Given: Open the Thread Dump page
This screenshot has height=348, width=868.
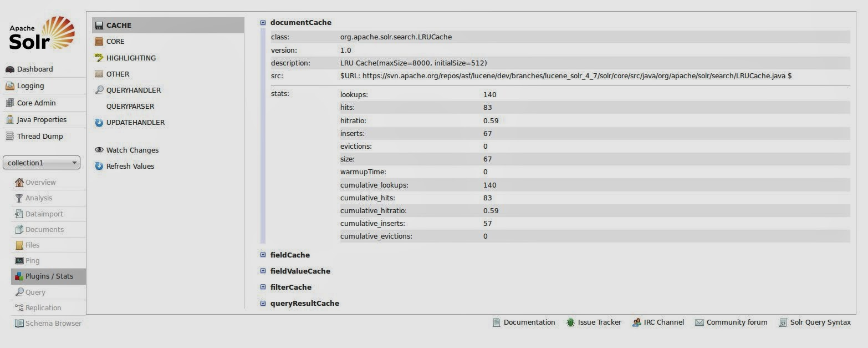Looking at the screenshot, I should [40, 136].
